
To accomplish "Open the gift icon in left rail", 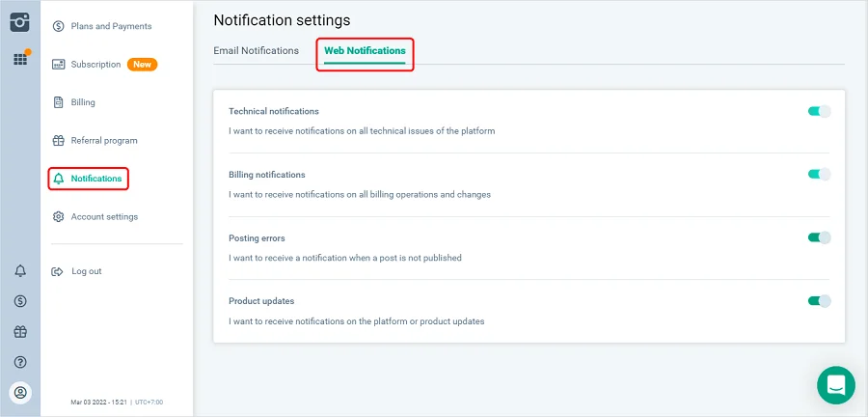I will click(20, 331).
